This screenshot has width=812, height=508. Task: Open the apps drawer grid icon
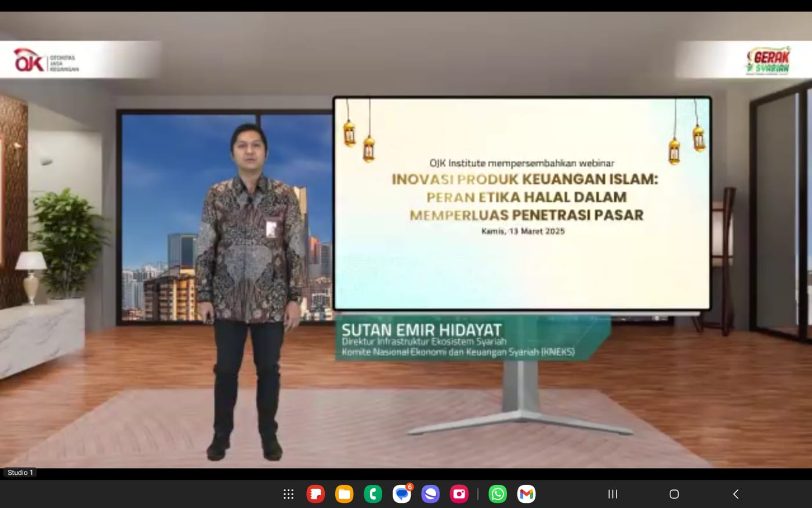288,494
